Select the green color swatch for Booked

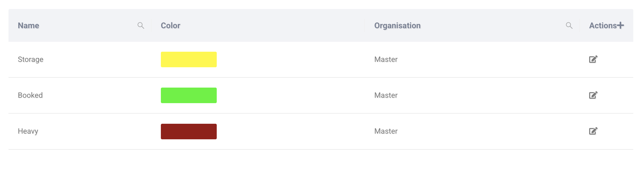pos(189,95)
